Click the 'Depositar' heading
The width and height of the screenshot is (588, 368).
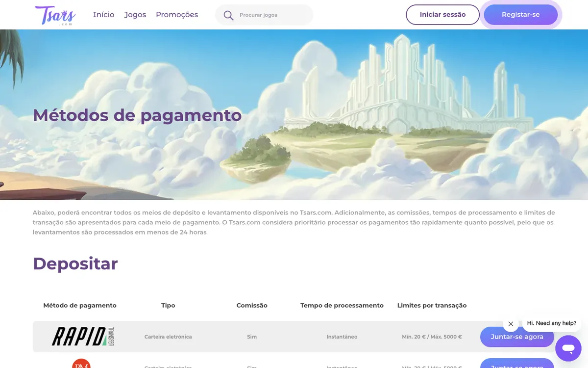75,263
